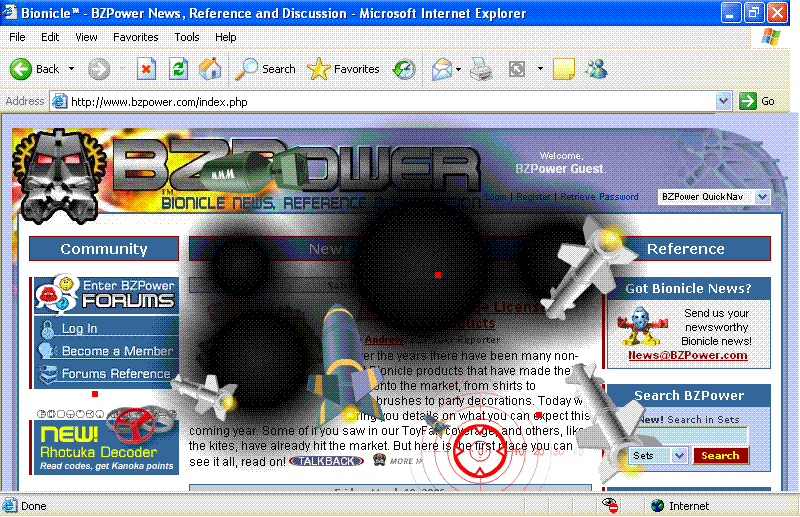Click the Internet zone globe icon
Image resolution: width=800 pixels, height=517 pixels.
(658, 505)
